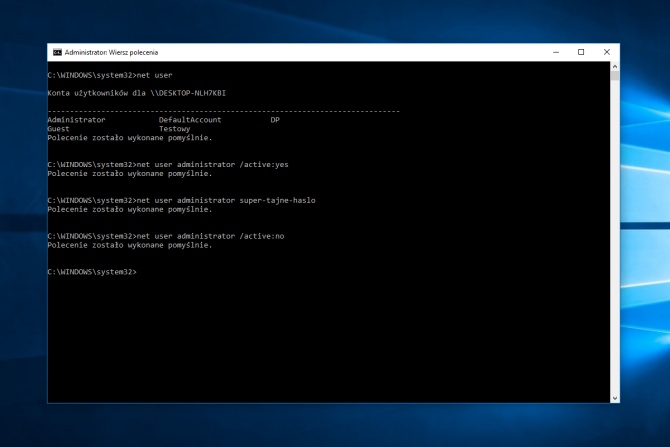The image size is (670, 447).
Task: Click the 'Guest' account in user list
Action: point(58,129)
